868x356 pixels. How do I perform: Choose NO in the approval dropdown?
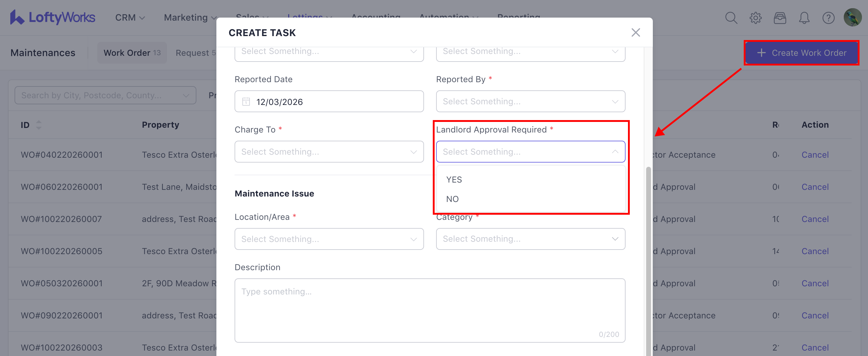[452, 199]
